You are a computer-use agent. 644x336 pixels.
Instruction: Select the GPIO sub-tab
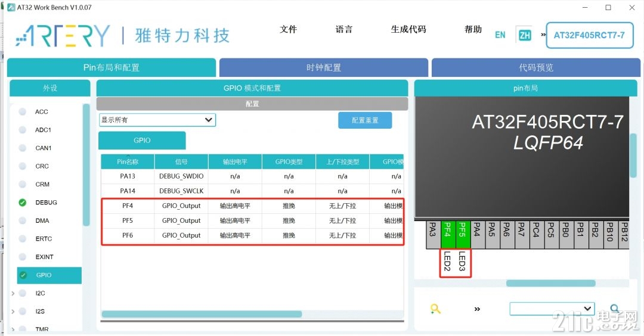[142, 141]
